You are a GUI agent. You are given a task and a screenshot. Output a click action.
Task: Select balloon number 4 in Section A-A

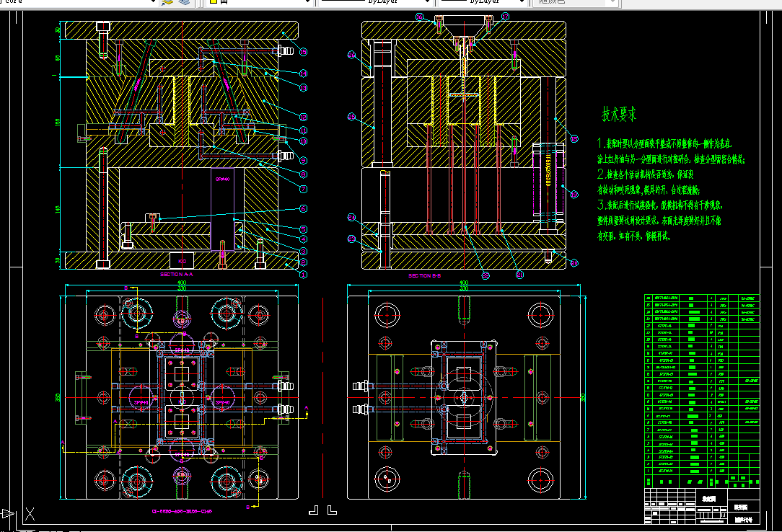pyautogui.click(x=303, y=239)
